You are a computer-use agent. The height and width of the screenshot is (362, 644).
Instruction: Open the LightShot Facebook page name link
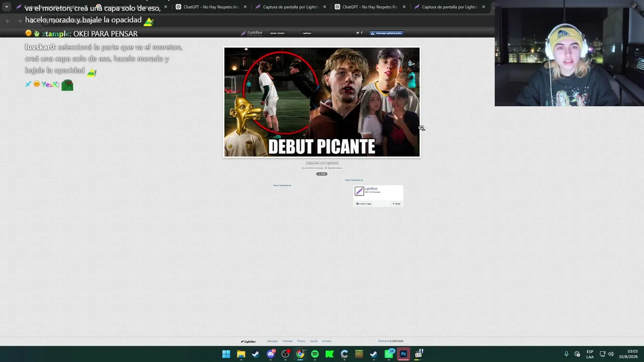tap(371, 189)
